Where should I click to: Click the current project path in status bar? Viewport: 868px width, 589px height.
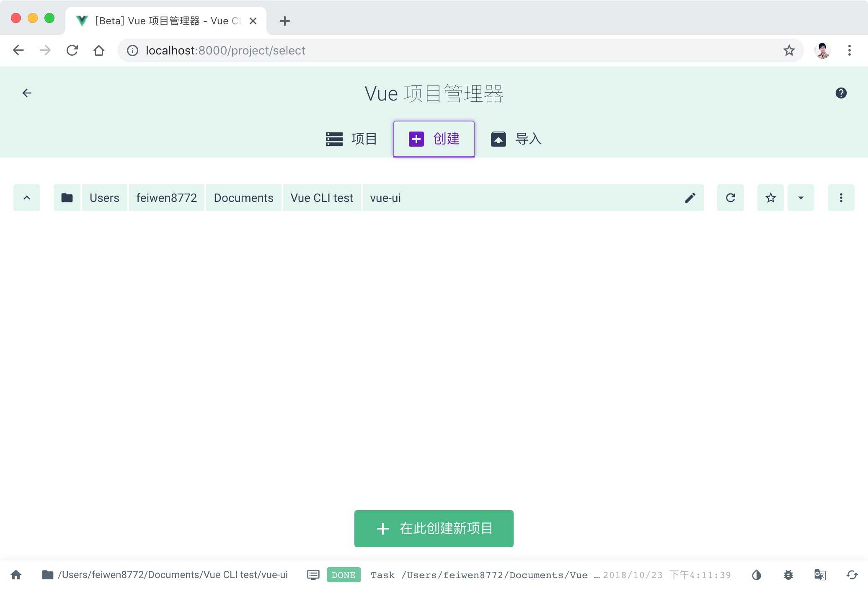(165, 575)
